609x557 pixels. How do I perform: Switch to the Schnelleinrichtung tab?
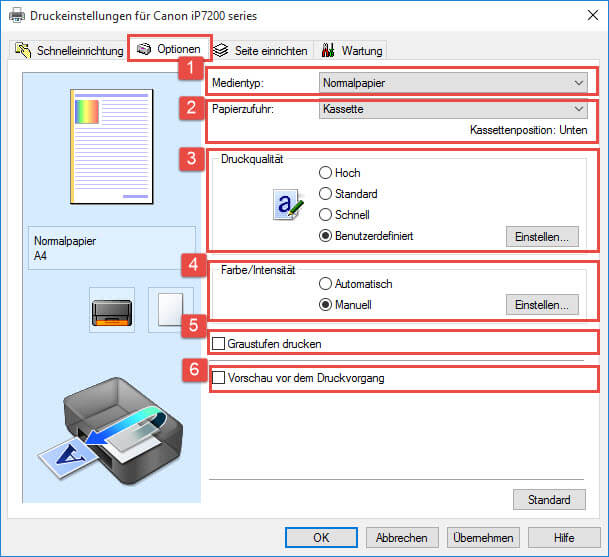[68, 50]
